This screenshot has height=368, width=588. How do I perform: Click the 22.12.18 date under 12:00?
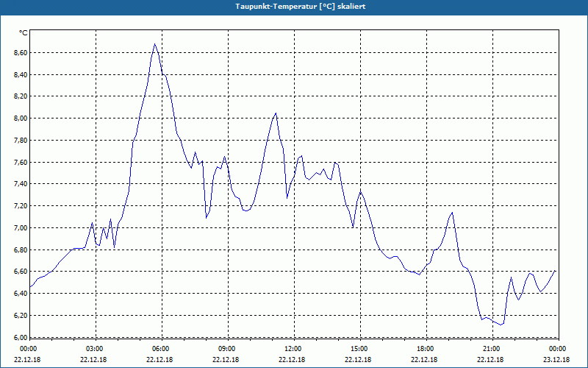pos(292,359)
